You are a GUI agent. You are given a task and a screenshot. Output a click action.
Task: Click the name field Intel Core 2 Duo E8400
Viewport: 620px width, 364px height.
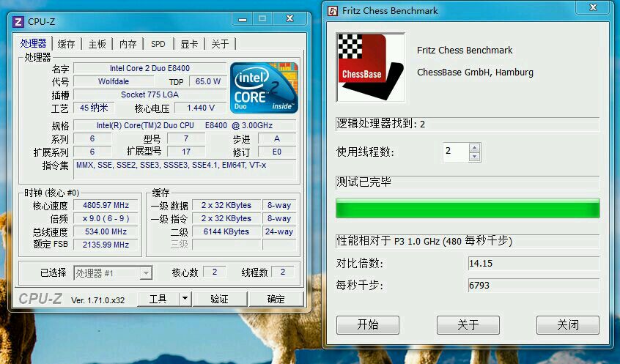coord(150,68)
